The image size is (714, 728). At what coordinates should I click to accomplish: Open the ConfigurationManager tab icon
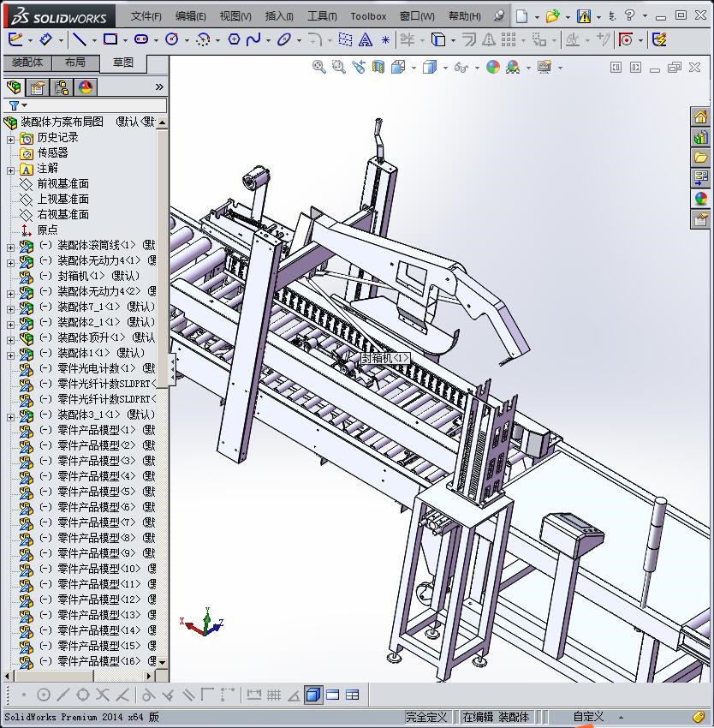tap(62, 87)
